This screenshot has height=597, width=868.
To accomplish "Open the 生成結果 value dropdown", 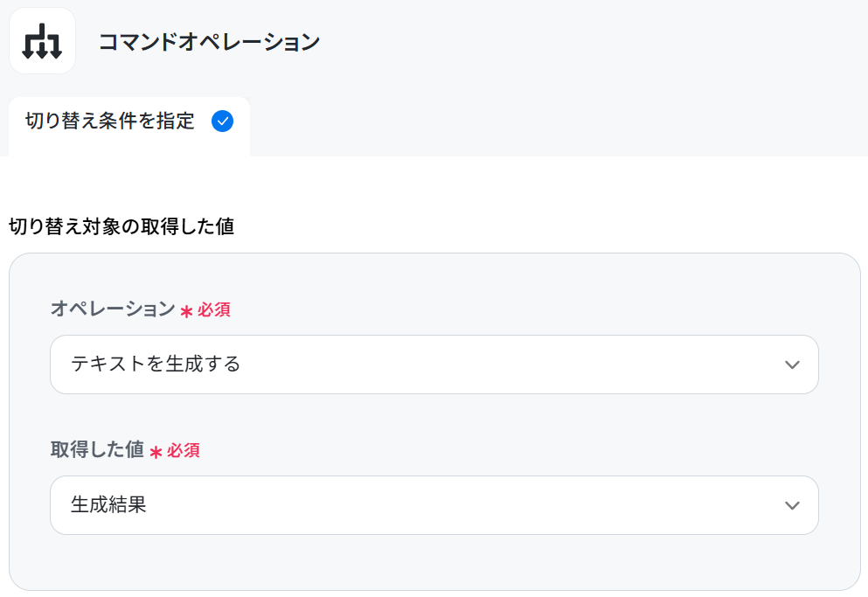I will point(434,505).
